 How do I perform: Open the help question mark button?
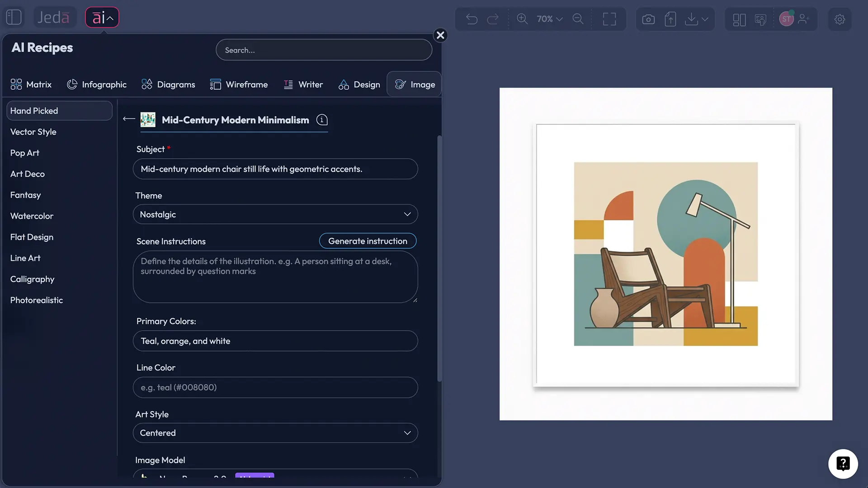point(843,464)
